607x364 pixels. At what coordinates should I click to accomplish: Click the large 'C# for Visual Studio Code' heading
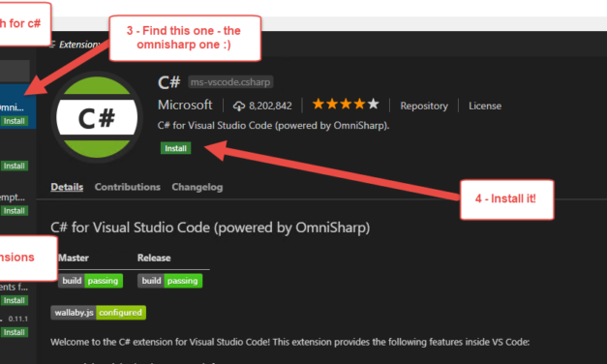pyautogui.click(x=210, y=227)
